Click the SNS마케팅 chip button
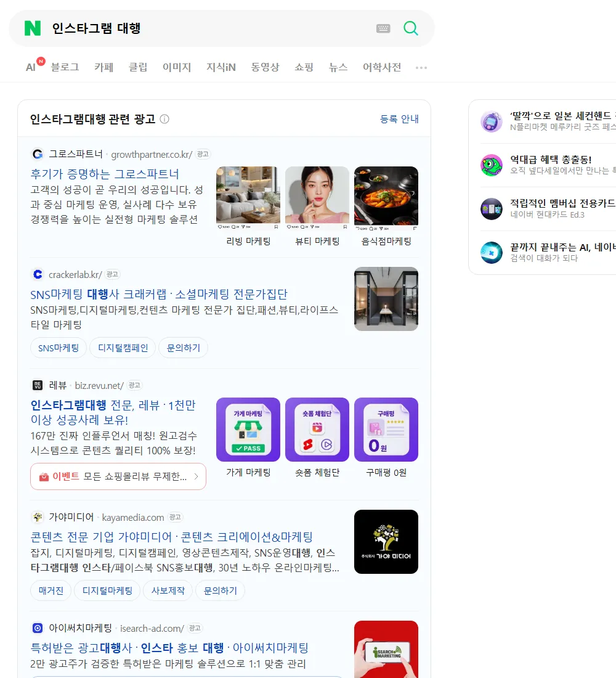 (x=59, y=348)
